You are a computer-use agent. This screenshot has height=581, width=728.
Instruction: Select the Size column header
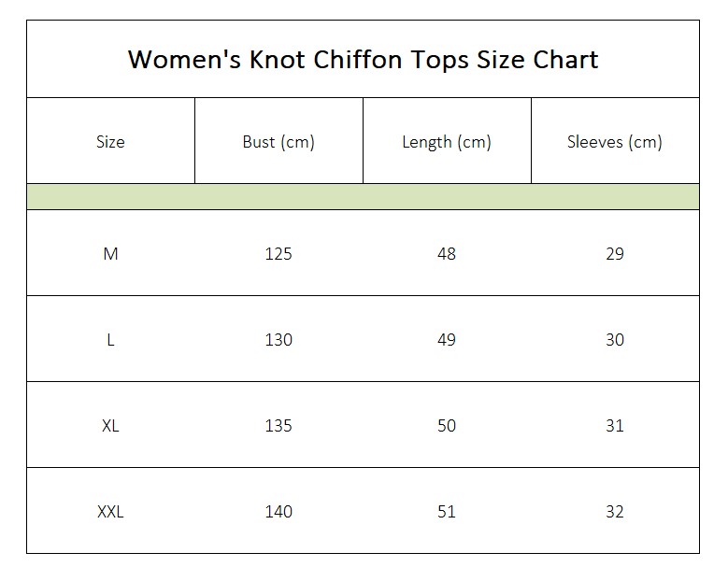click(x=110, y=141)
